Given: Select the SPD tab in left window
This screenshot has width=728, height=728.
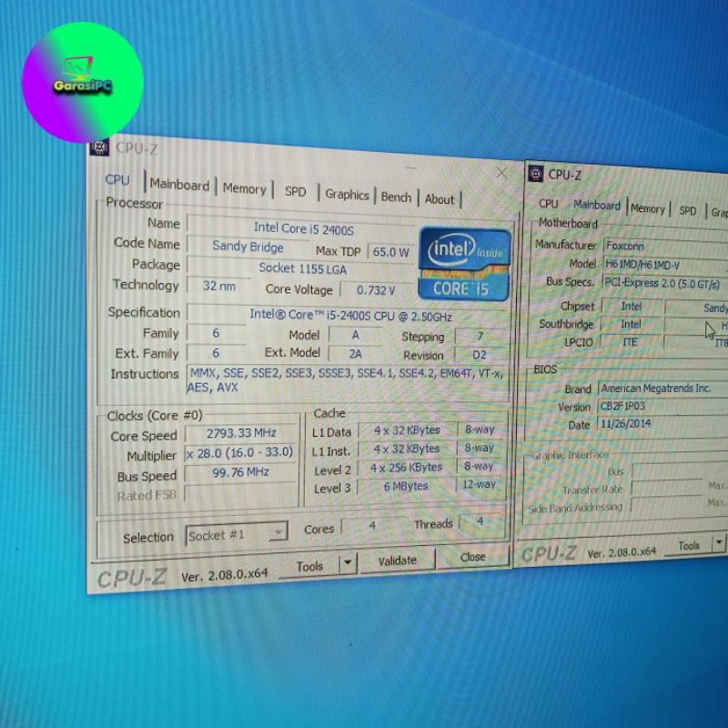Looking at the screenshot, I should [x=296, y=191].
